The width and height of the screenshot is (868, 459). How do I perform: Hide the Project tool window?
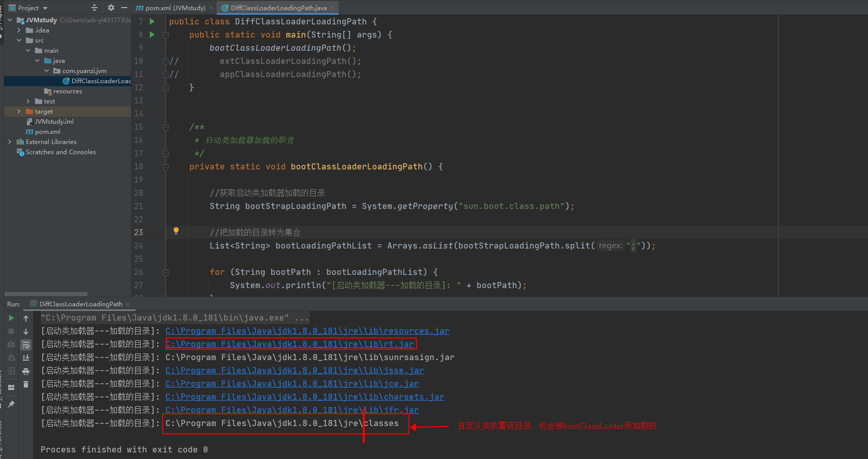point(124,8)
